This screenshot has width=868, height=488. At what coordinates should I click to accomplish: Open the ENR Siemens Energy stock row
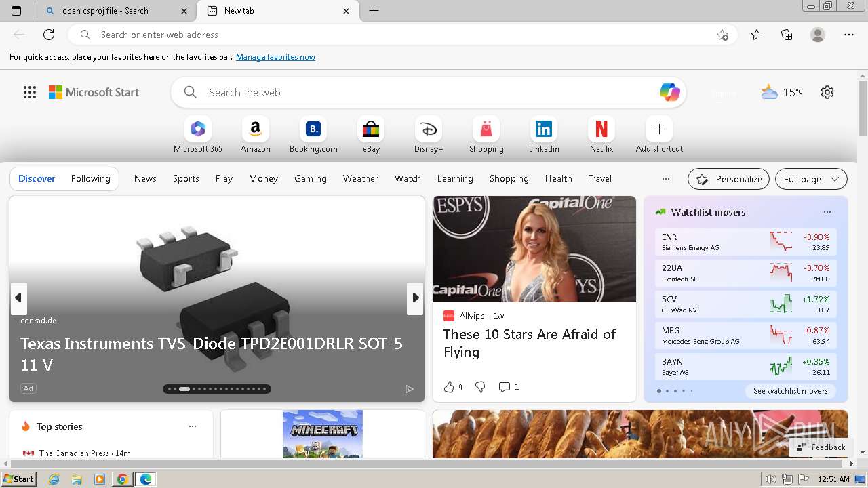pyautogui.click(x=746, y=242)
